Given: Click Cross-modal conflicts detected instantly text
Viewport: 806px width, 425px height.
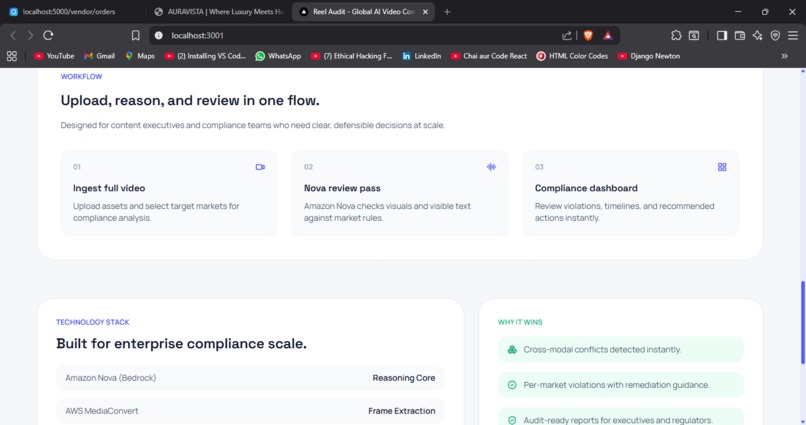Looking at the screenshot, I should pos(602,349).
